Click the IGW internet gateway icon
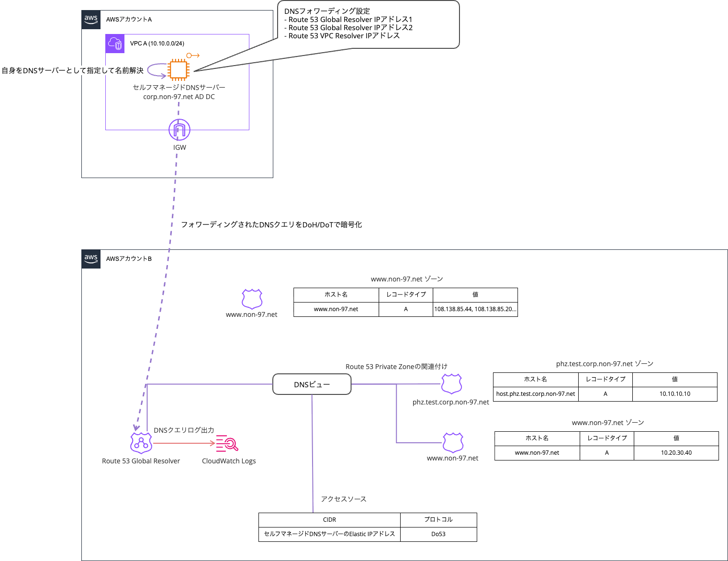This screenshot has height=561, width=728. [179, 130]
